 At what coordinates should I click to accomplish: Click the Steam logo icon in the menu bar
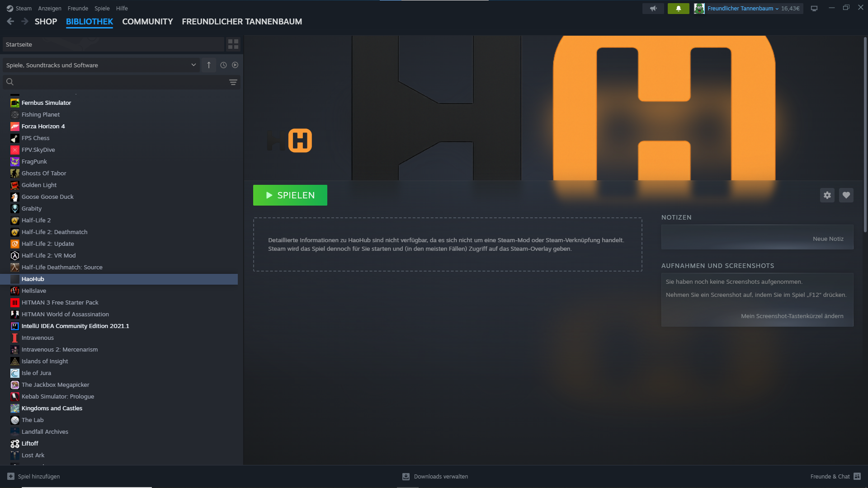10,8
